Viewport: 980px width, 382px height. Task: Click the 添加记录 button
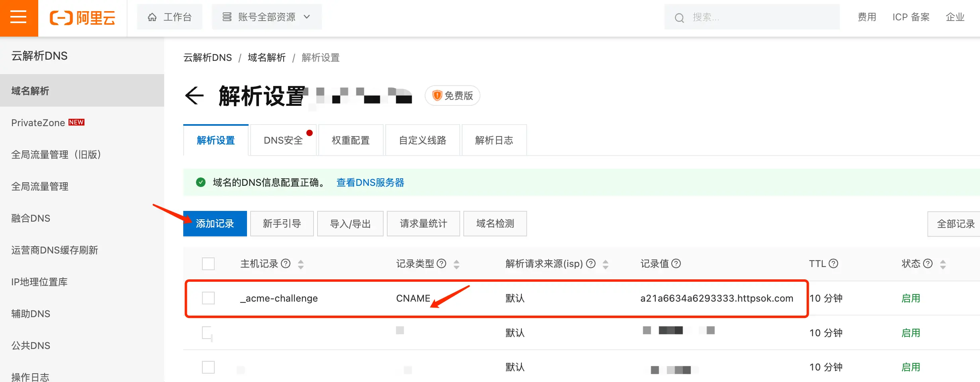click(x=215, y=224)
